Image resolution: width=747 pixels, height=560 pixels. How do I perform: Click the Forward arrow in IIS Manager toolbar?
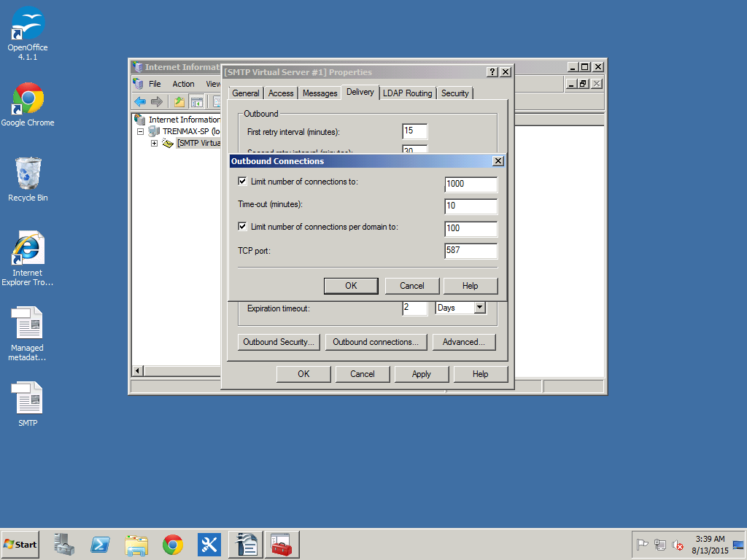pyautogui.click(x=157, y=101)
